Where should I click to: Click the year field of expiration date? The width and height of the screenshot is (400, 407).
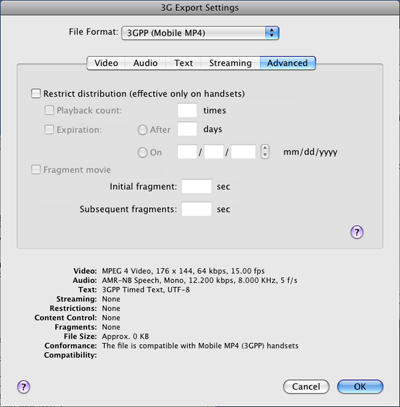tap(243, 152)
